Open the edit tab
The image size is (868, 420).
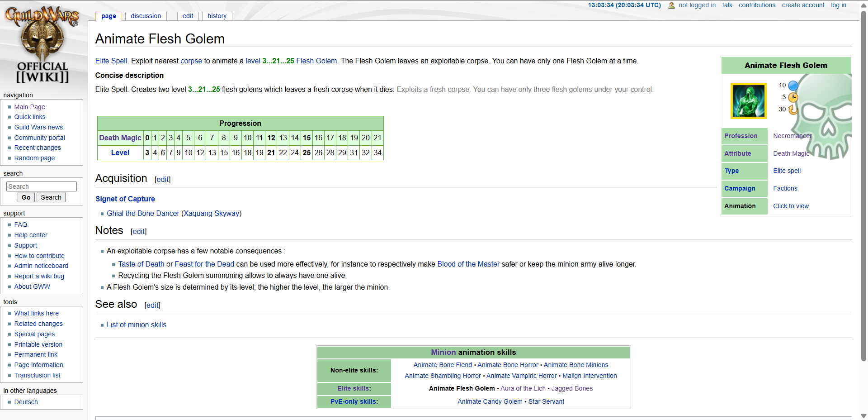pos(188,16)
